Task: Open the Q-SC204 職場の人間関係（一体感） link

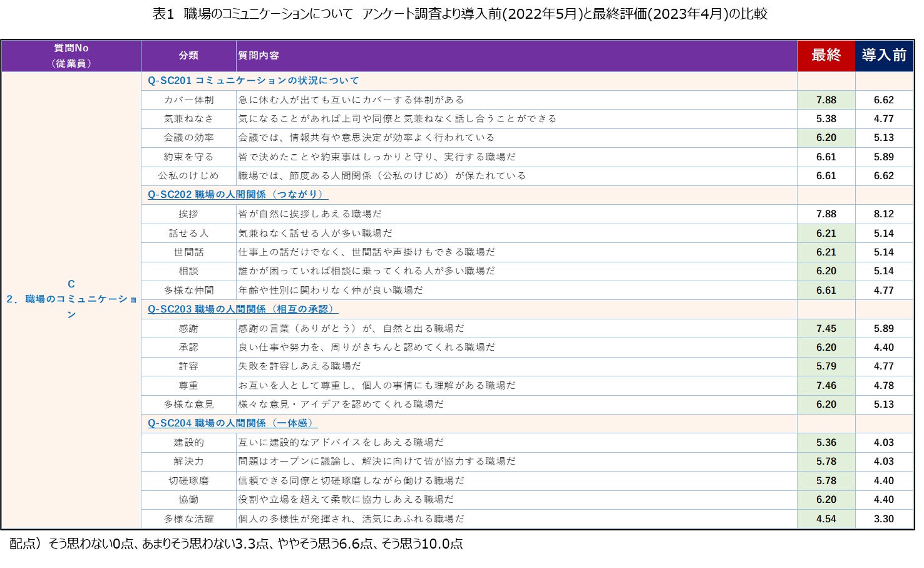Action: 232,423
